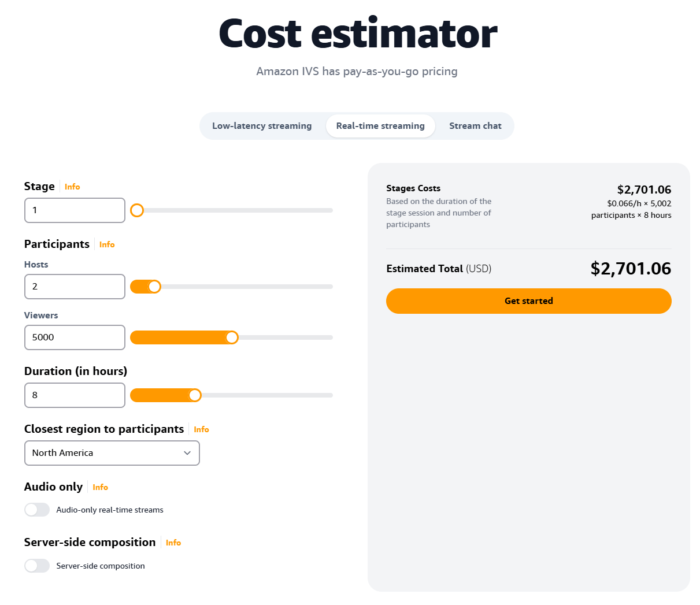
Task: Show the Audio only Info tooltip
Action: [100, 487]
